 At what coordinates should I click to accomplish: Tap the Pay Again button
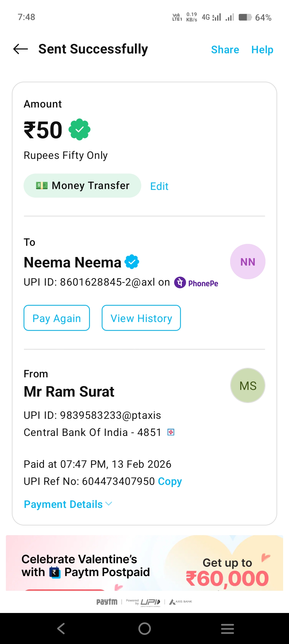coord(57,318)
